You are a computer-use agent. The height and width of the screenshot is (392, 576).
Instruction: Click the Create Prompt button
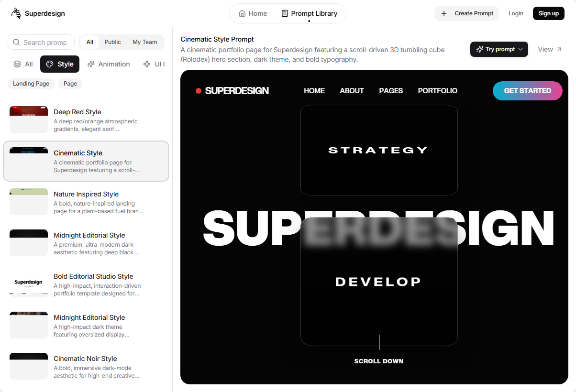point(466,13)
